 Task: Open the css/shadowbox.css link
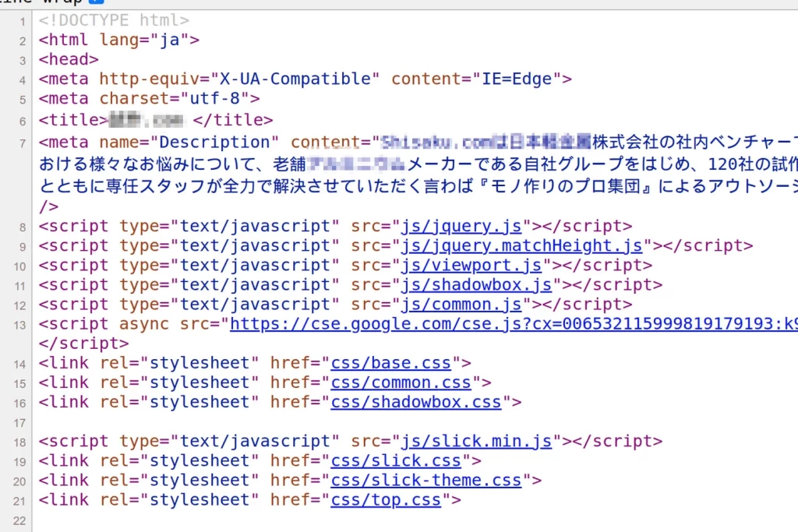click(415, 402)
